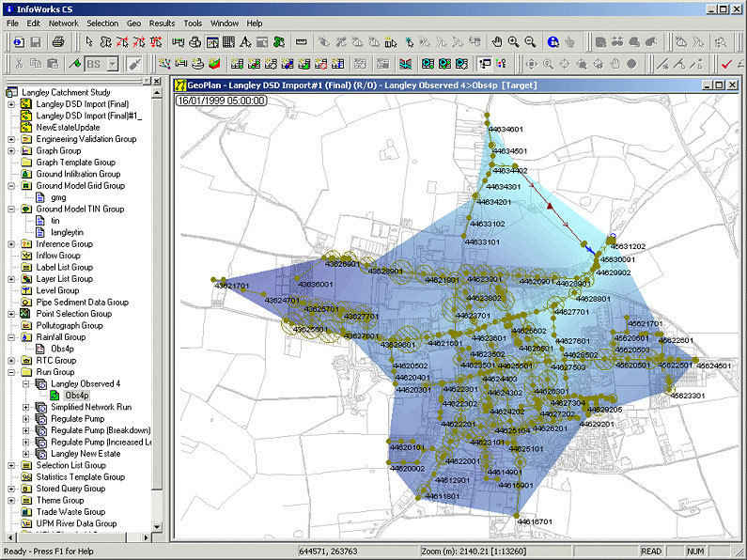Select the gmg ground model item
Image resolution: width=747 pixels, height=560 pixels.
tap(58, 197)
